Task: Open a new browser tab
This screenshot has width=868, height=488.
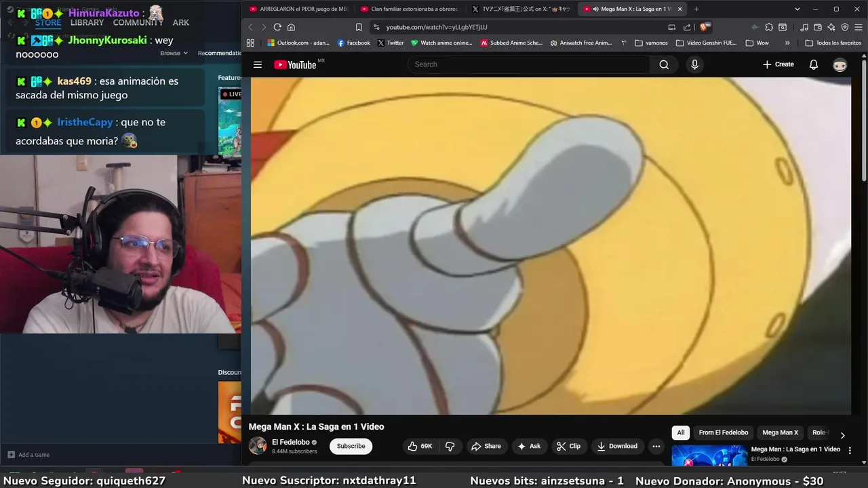Action: pyautogui.click(x=696, y=9)
